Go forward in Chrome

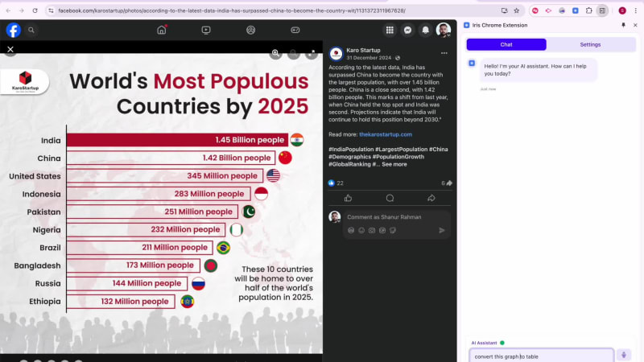22,10
